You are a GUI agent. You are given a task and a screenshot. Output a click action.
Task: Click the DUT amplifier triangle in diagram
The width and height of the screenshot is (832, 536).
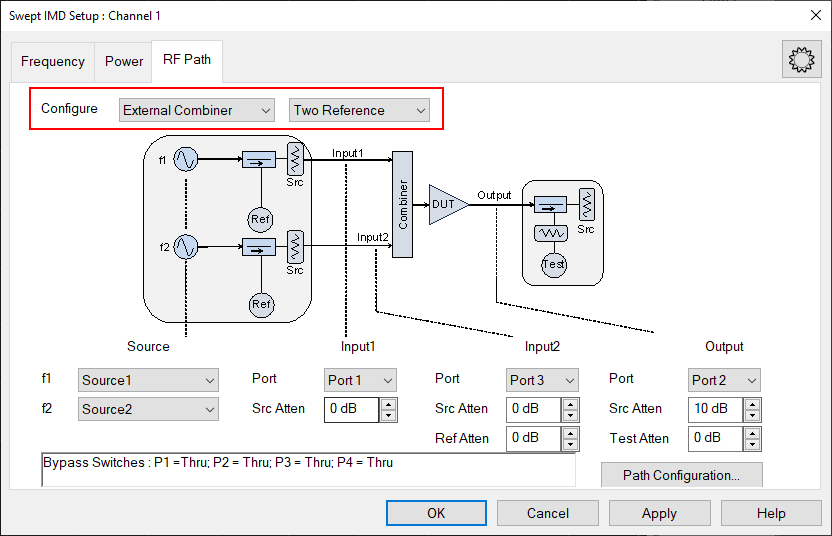(x=446, y=204)
